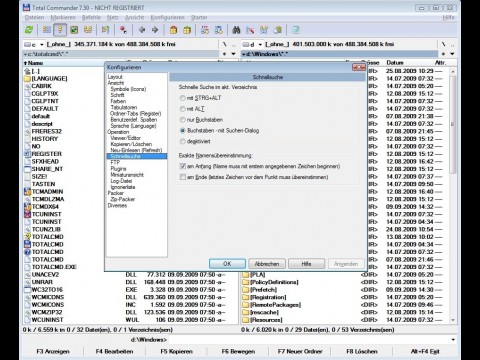Go forward with right arrow toolbar icon
Viewport: 480px width, 360px height.
pyautogui.click(x=155, y=30)
